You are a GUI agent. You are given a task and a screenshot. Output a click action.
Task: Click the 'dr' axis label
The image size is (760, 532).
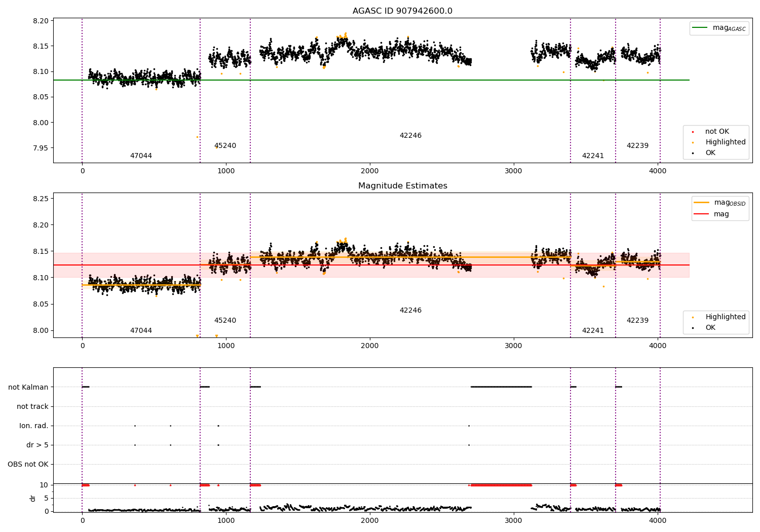33,498
